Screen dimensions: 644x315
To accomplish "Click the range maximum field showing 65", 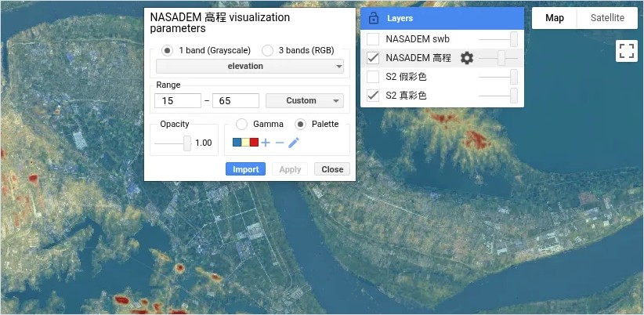I will pyautogui.click(x=236, y=100).
